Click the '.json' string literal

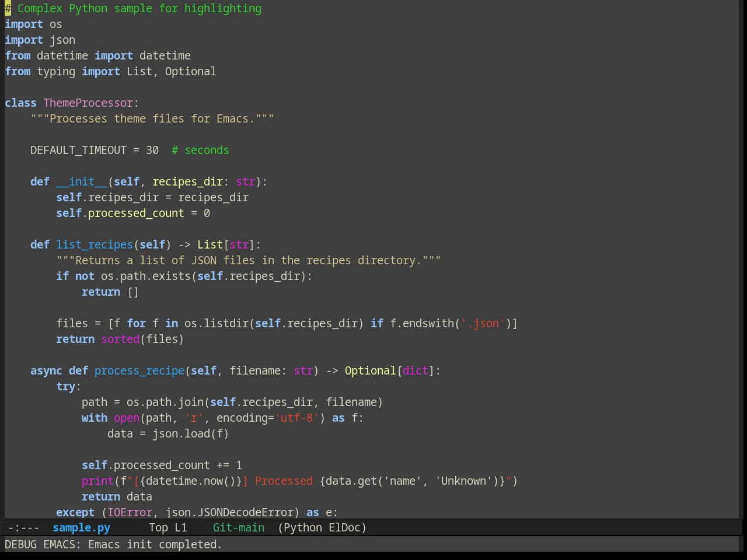coord(483,324)
